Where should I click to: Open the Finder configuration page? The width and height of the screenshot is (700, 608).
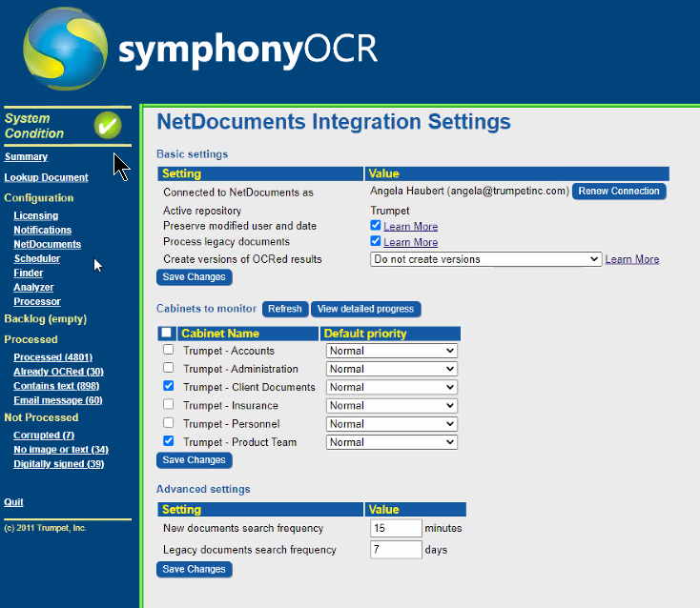[x=28, y=273]
